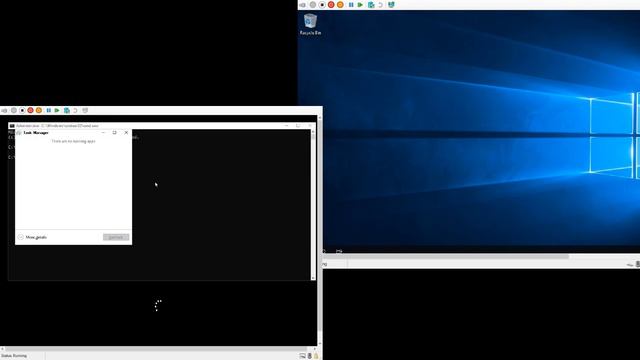Click Turn Off icon in right VM toolbar
Viewport: 640px width, 360px height.
click(x=322, y=5)
